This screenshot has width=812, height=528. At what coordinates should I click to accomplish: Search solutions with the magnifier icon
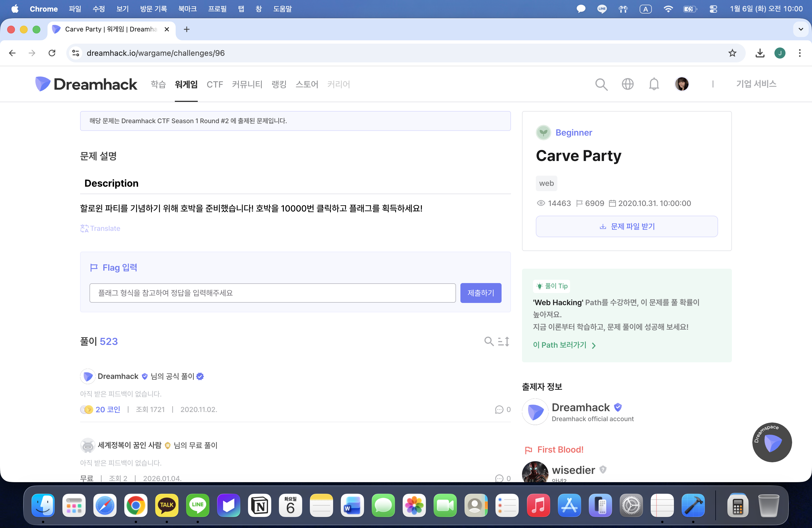pos(489,341)
